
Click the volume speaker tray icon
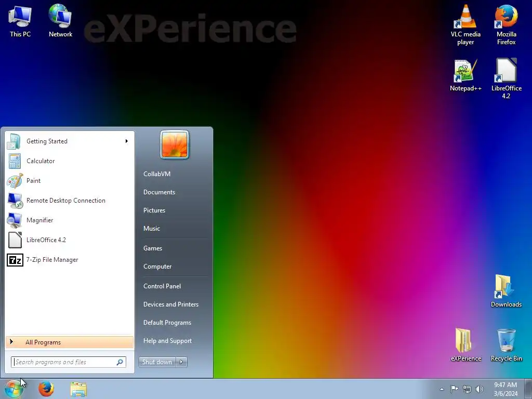click(480, 389)
